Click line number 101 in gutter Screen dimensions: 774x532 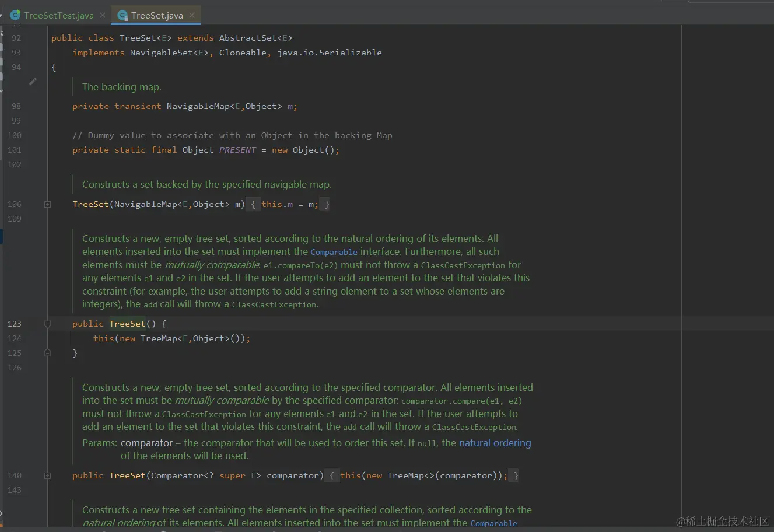(15, 150)
